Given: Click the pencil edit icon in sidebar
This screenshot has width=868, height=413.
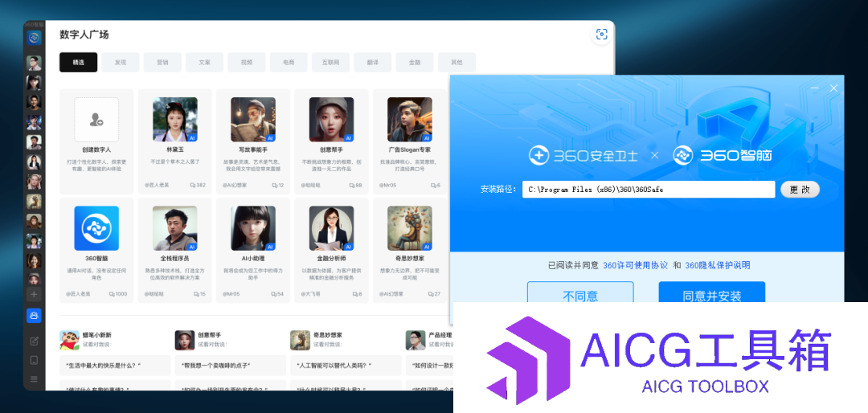Looking at the screenshot, I should [x=34, y=341].
